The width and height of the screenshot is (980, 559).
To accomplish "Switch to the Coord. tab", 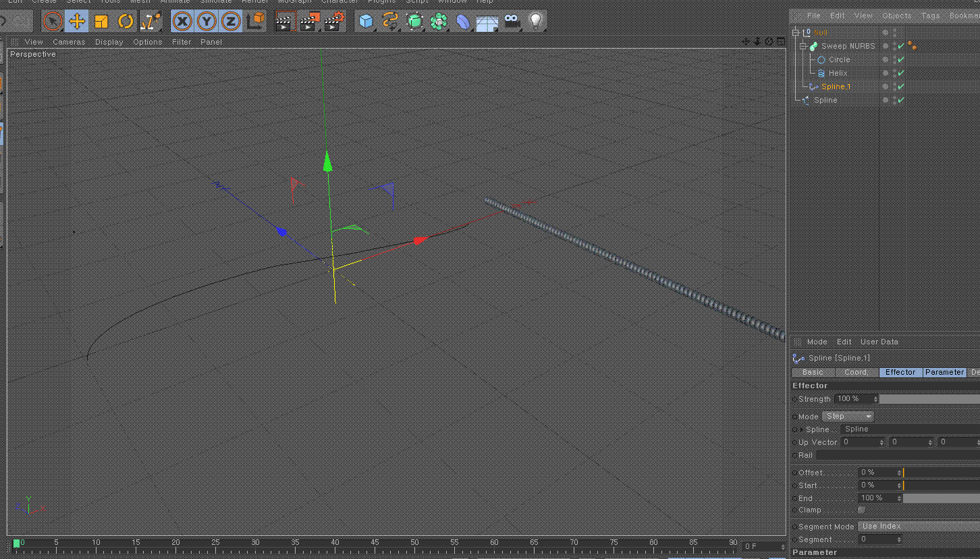I will pos(856,372).
